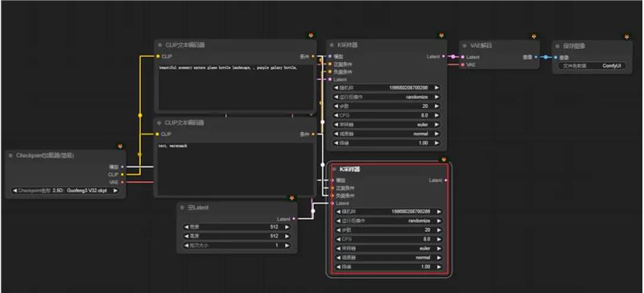Click the CFG 8.0 slider in the selected K采样器
The image size is (644, 293).
pyautogui.click(x=387, y=239)
